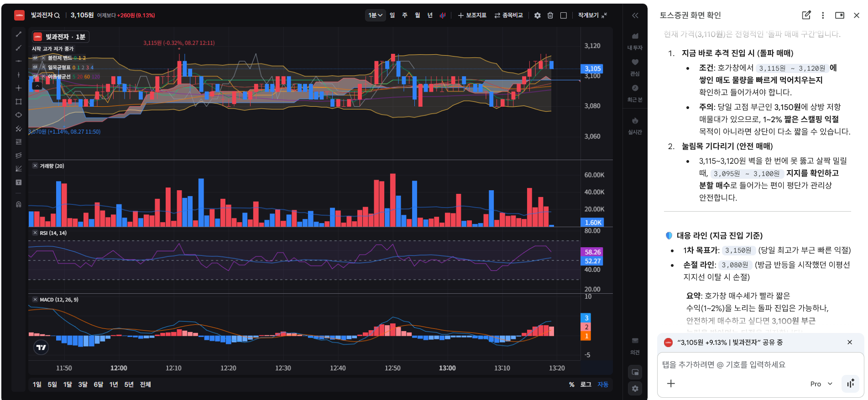Remove the 일목균형표 indicator
Image resolution: width=868 pixels, height=400 pixels.
coord(43,67)
